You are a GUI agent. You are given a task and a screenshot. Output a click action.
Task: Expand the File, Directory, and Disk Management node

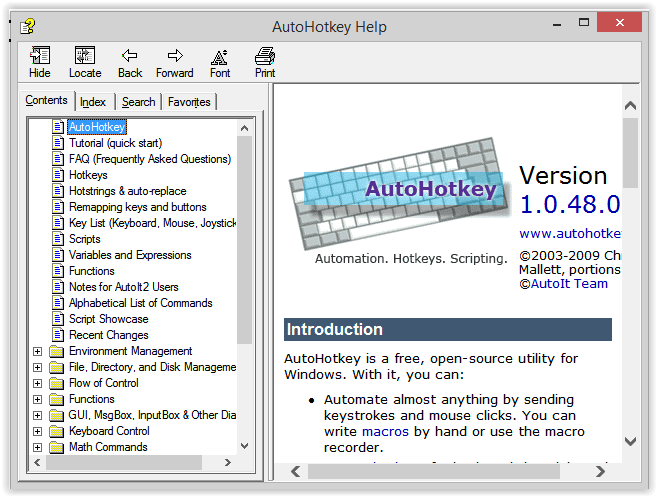tap(38, 367)
